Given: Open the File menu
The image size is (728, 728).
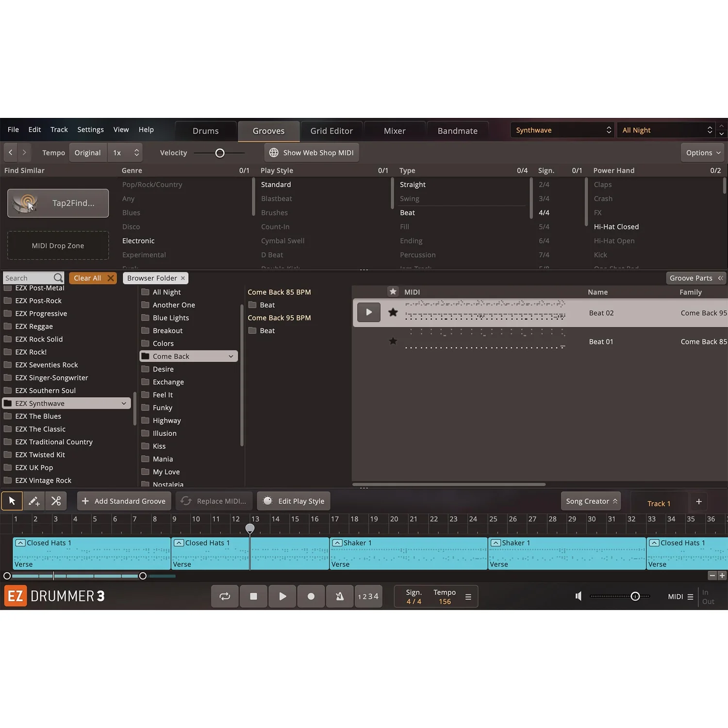Looking at the screenshot, I should [13, 130].
